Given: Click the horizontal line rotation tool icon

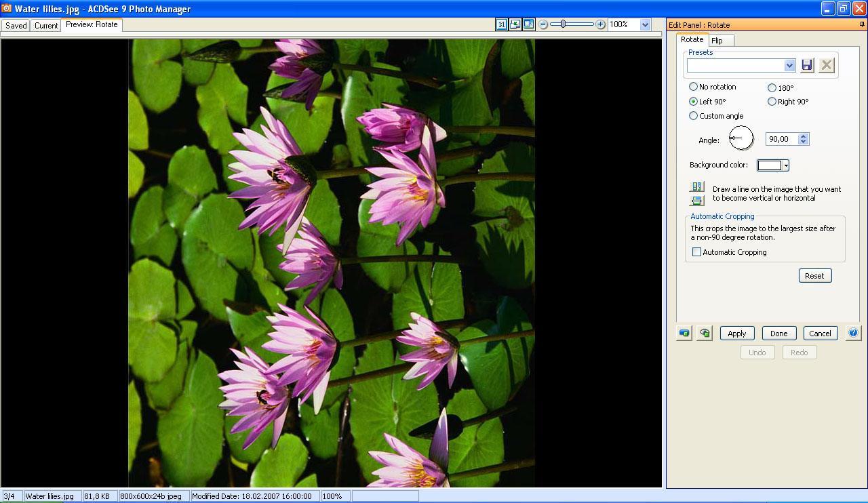Looking at the screenshot, I should [696, 199].
